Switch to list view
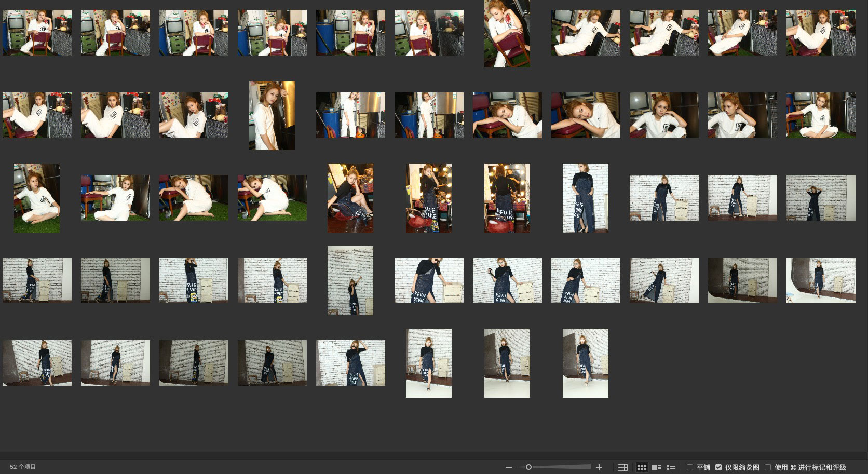 (671, 467)
